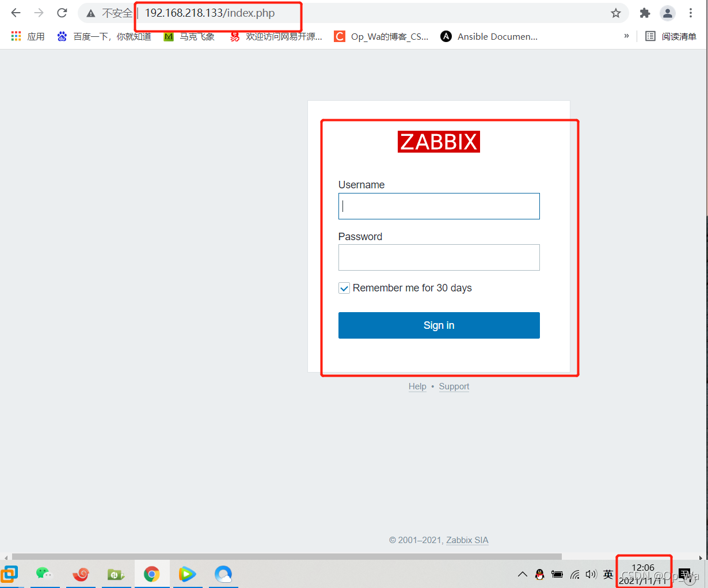708x588 pixels.
Task: Open the Ansible Documentation bookmark
Action: pos(489,36)
